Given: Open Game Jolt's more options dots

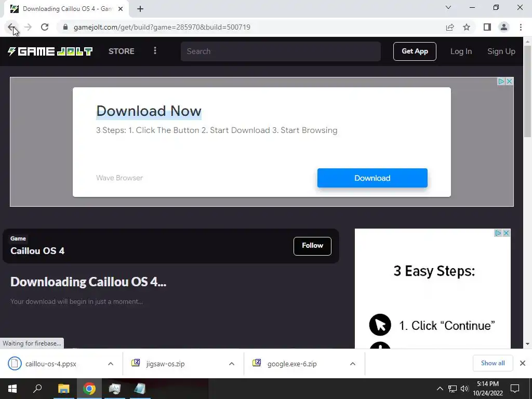Looking at the screenshot, I should 155,51.
